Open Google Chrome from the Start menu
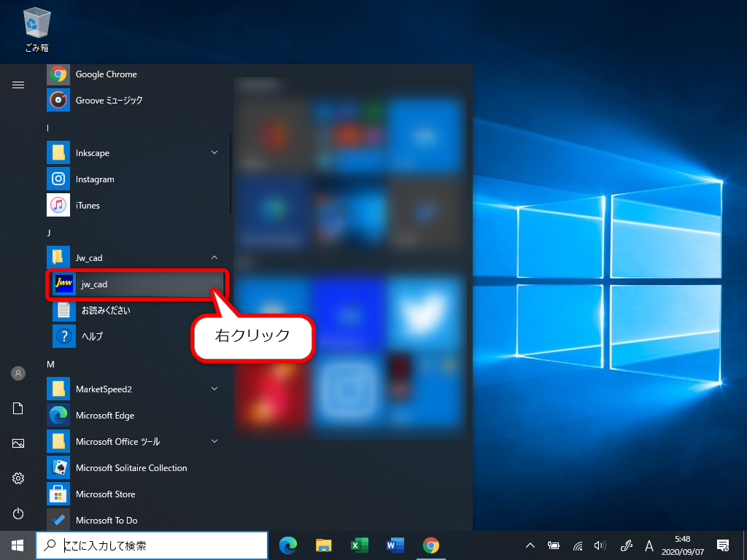747x560 pixels. click(107, 74)
